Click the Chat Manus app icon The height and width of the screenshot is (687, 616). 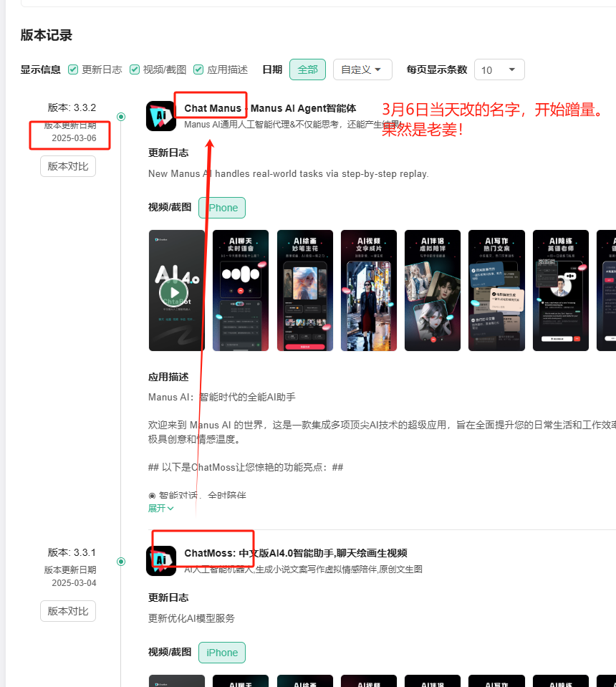(x=160, y=116)
